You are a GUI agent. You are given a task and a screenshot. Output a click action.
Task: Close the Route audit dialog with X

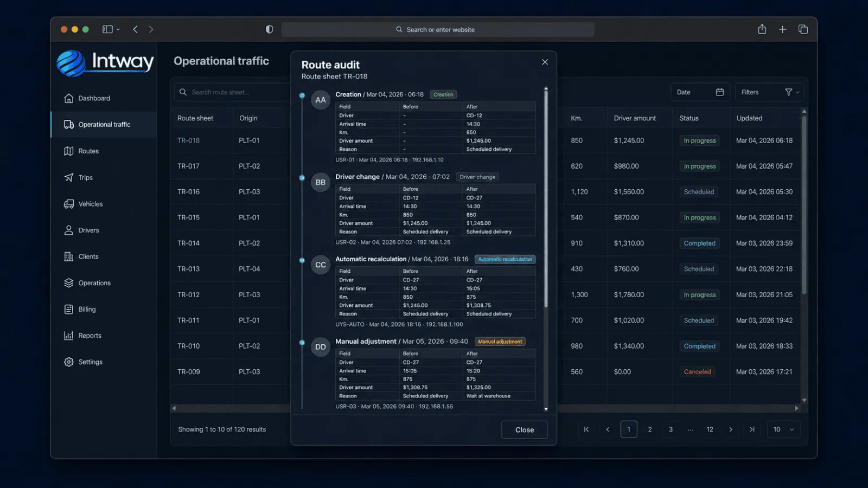coord(545,62)
